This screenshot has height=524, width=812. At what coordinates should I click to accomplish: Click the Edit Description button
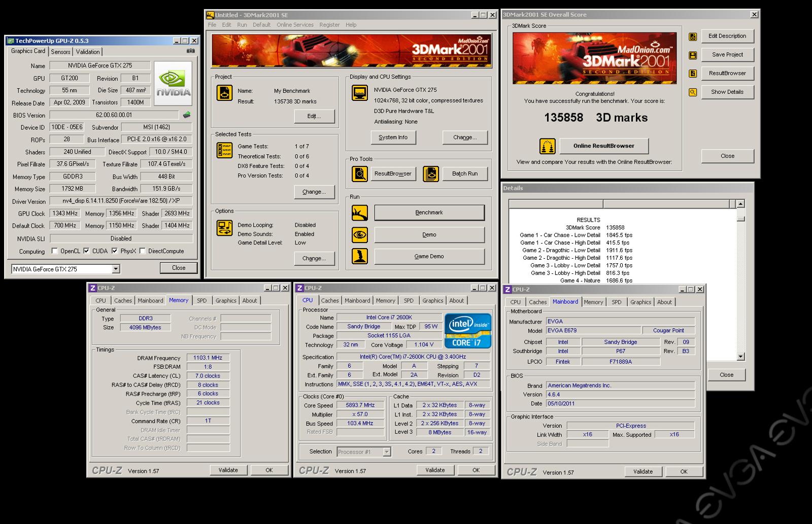click(x=727, y=36)
